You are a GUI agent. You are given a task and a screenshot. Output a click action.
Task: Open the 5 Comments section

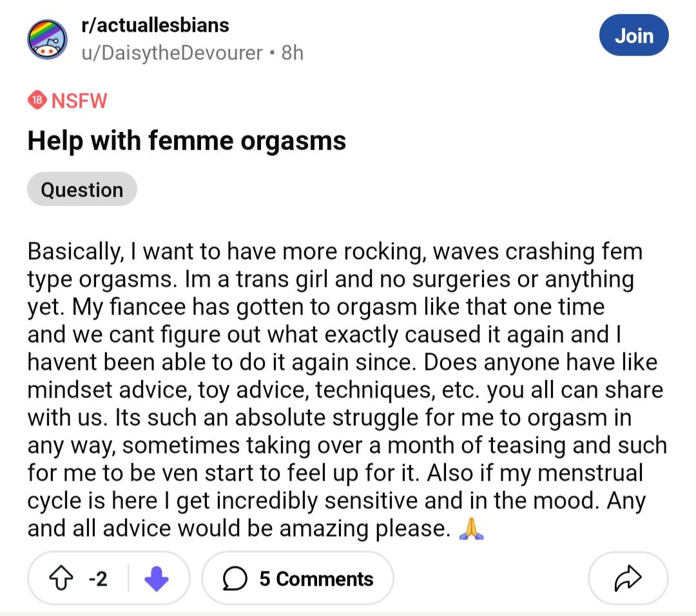(298, 578)
